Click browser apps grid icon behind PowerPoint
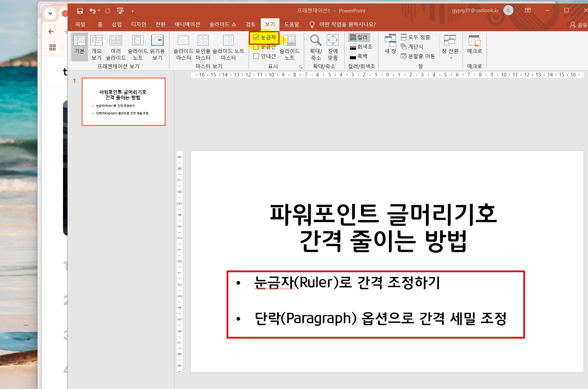 (52, 47)
